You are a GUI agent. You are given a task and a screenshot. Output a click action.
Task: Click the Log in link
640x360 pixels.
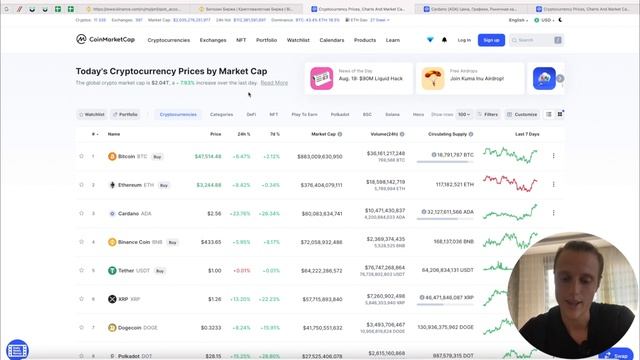point(464,40)
